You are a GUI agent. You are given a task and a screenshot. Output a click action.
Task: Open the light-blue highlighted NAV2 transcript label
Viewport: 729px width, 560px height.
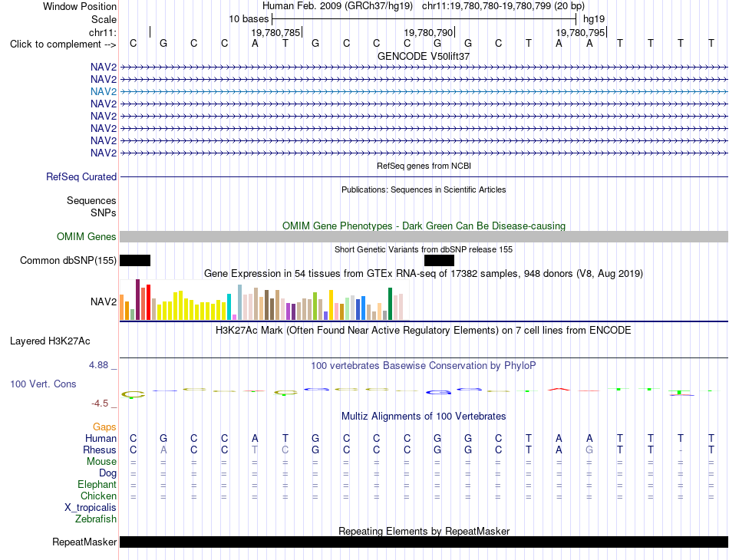click(104, 91)
